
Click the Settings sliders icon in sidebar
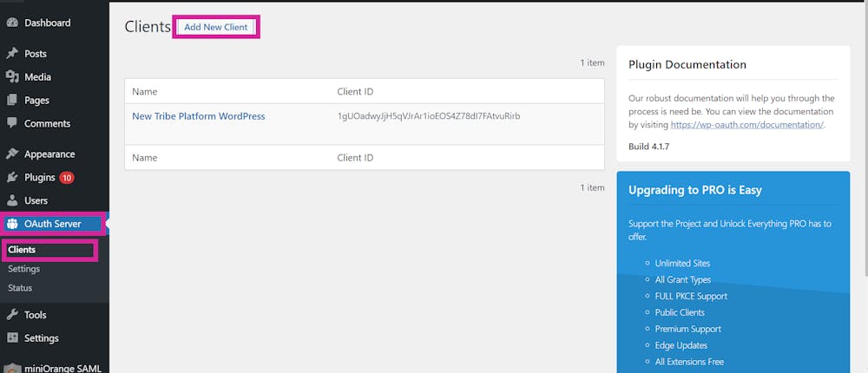point(12,338)
